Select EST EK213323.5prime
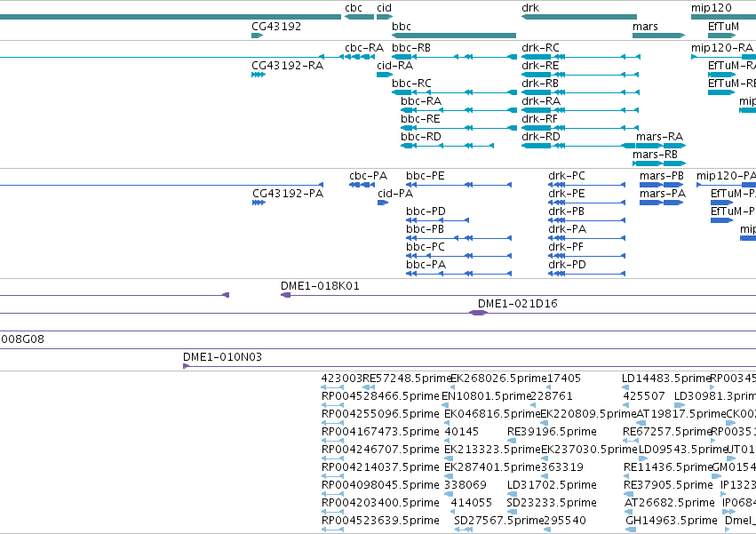Screen dimensions: 756x534 point(492,450)
